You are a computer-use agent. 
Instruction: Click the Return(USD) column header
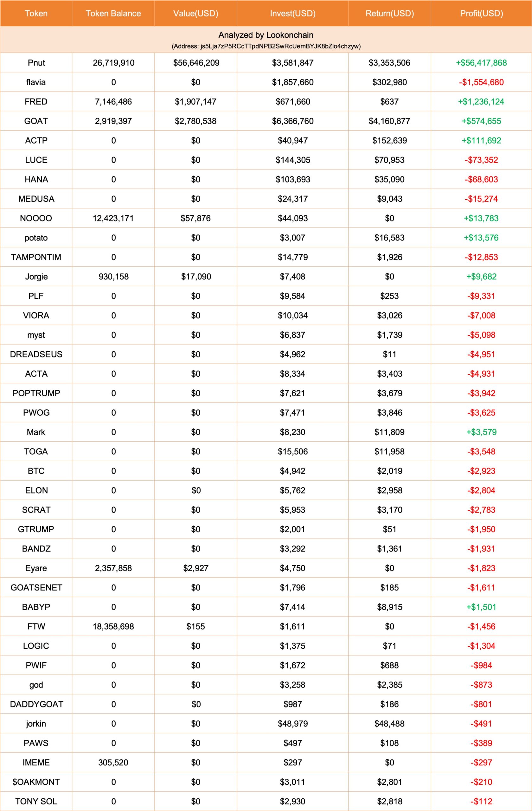click(x=389, y=14)
